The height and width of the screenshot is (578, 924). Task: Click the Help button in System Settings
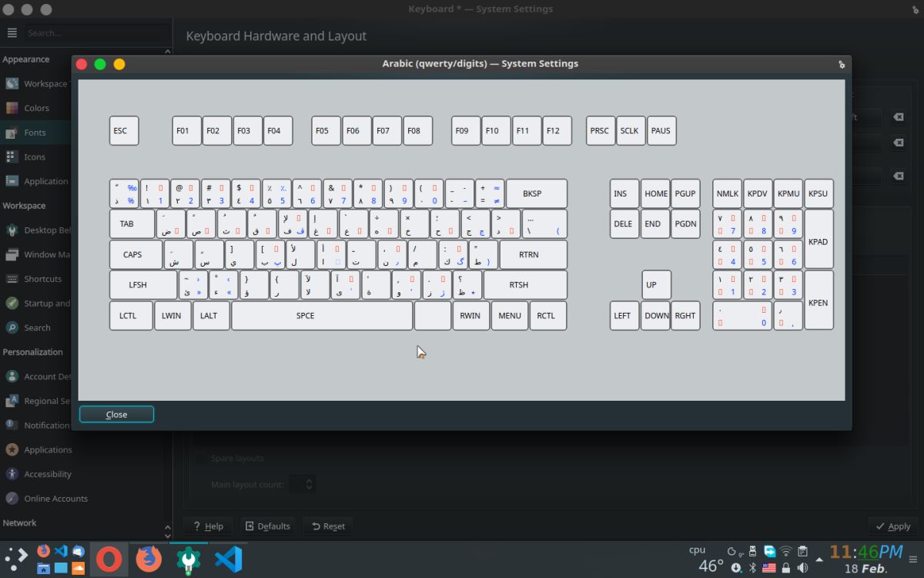click(x=208, y=526)
